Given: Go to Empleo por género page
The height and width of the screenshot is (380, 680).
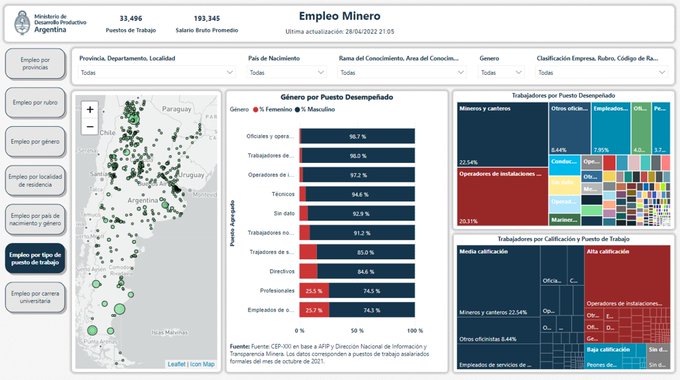Looking at the screenshot, I should click(x=35, y=141).
